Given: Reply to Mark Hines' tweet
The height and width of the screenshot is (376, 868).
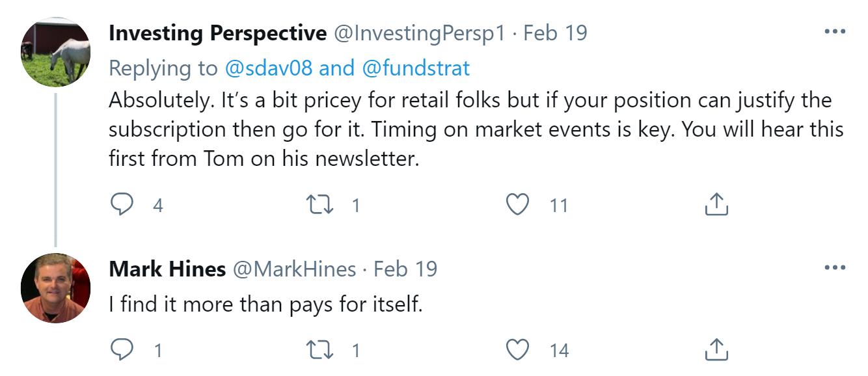Looking at the screenshot, I should pyautogui.click(x=122, y=350).
